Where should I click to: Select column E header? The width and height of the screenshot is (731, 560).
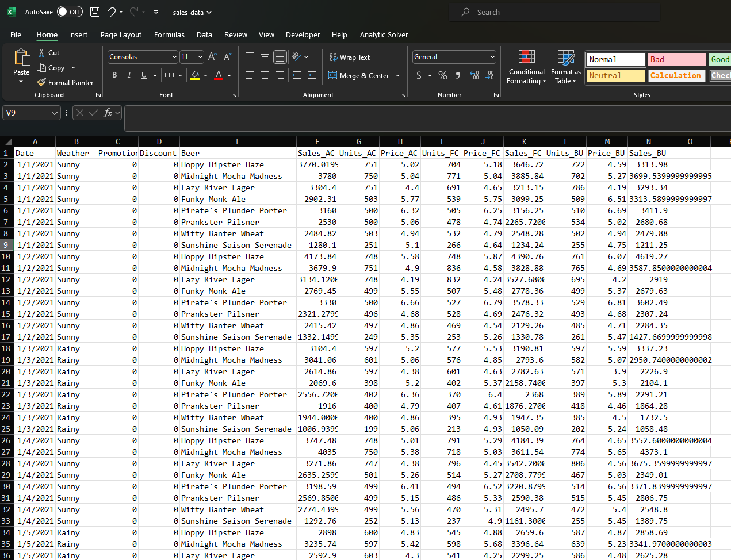[x=238, y=141]
